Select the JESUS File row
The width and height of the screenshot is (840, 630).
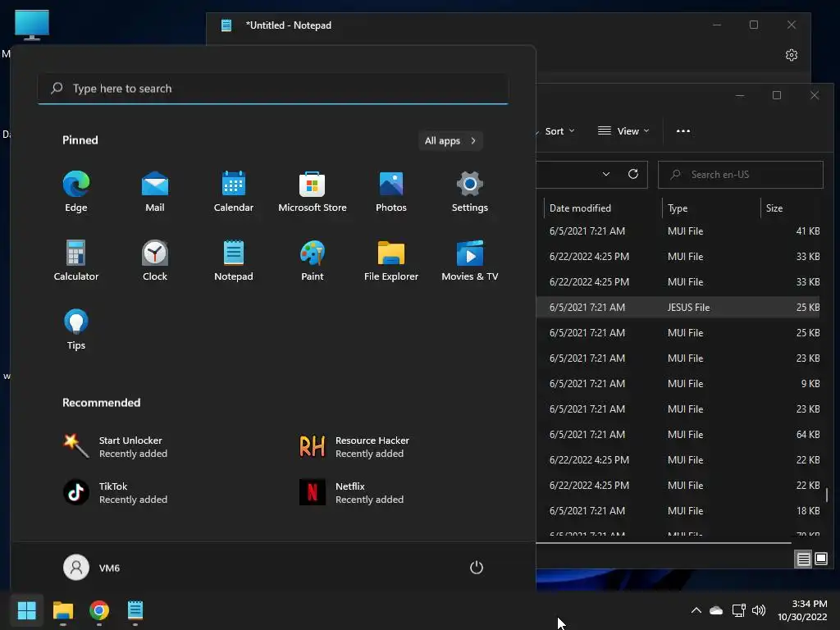(x=678, y=308)
